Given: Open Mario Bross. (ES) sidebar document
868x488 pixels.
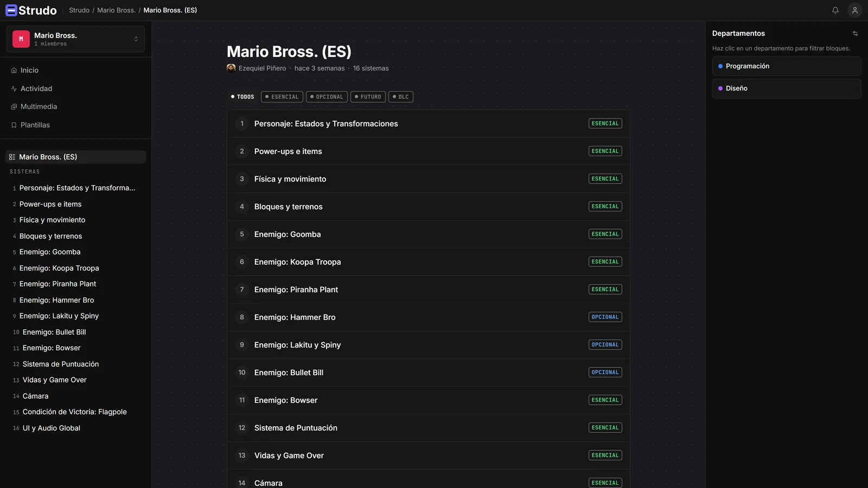Looking at the screenshot, I should click(76, 157).
